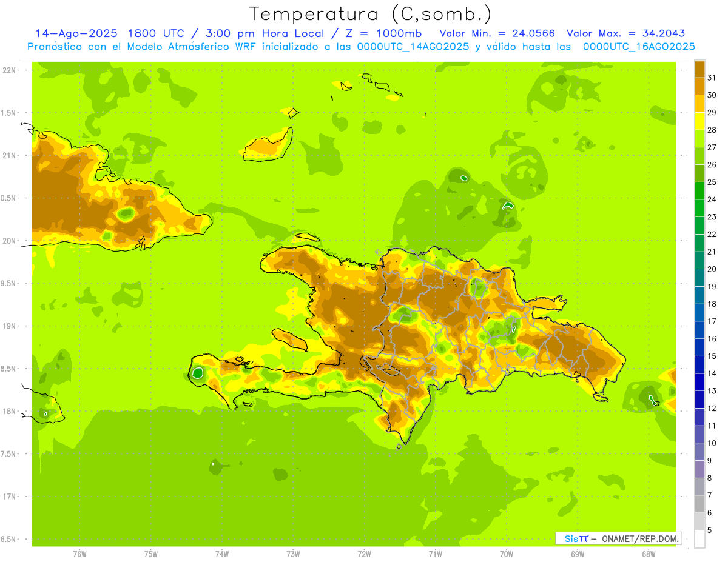Click the 68W longitude label
Image resolution: width=728 pixels, height=562 pixels.
tap(649, 555)
